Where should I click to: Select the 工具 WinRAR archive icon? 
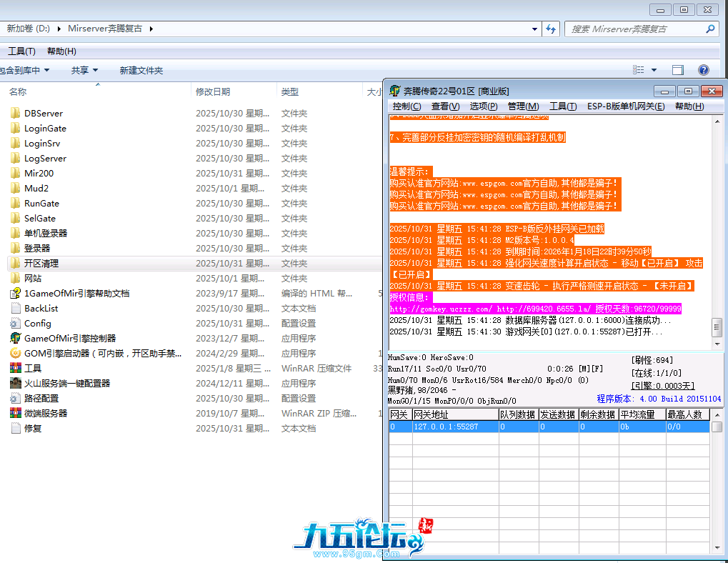[16, 368]
